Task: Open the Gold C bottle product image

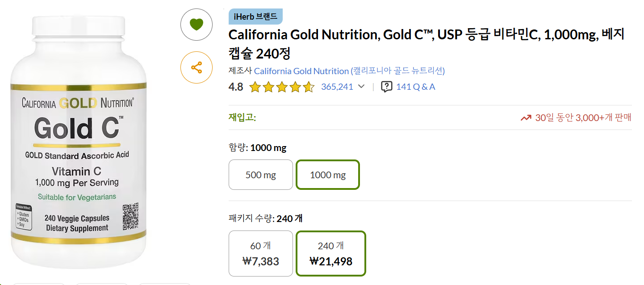Action: [79, 143]
